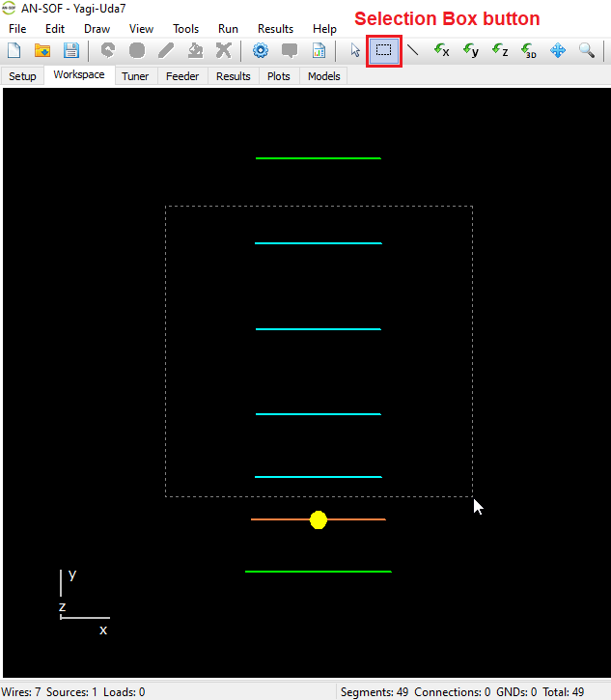
Task: Select the blue Move pan tool
Action: (558, 50)
